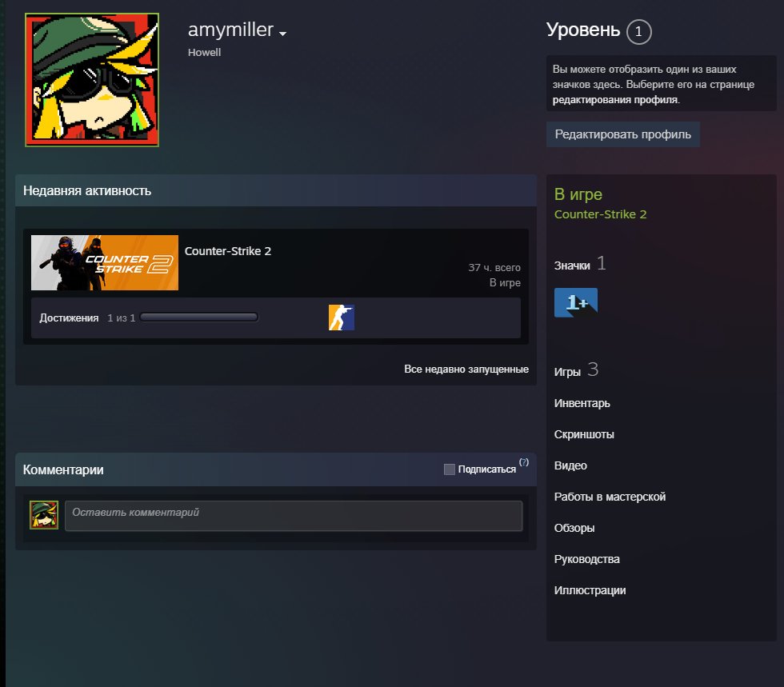This screenshot has height=687, width=784.
Task: Click the Редактировать профиль button
Action: (x=622, y=134)
